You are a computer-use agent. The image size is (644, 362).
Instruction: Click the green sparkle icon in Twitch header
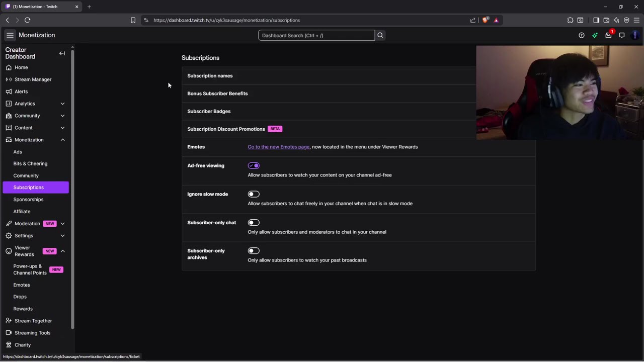tap(595, 35)
